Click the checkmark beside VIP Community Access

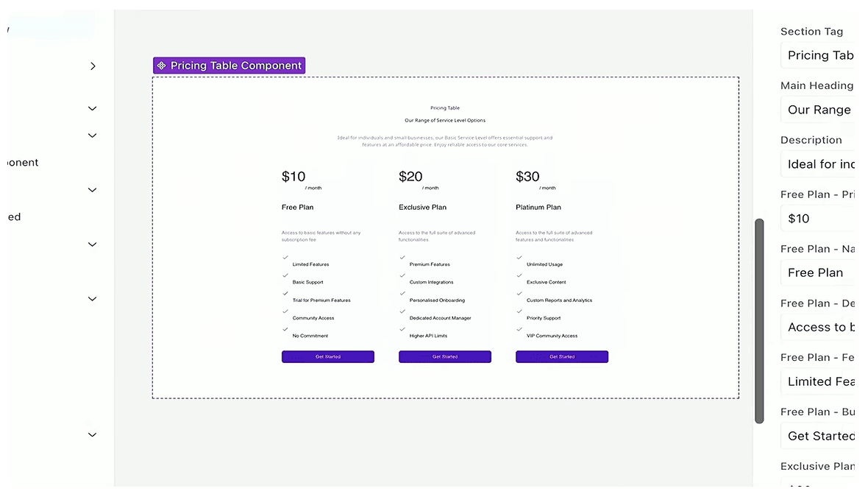click(x=519, y=331)
